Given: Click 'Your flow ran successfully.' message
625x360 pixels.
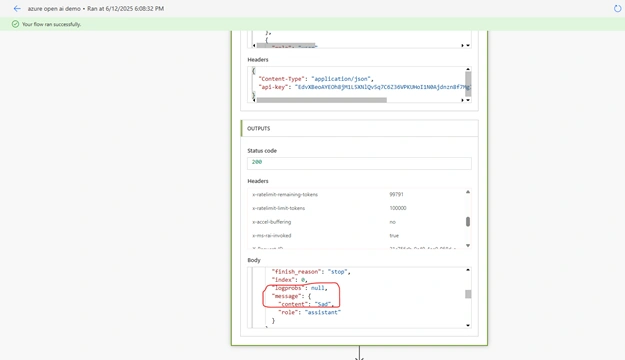Looking at the screenshot, I should coord(51,24).
